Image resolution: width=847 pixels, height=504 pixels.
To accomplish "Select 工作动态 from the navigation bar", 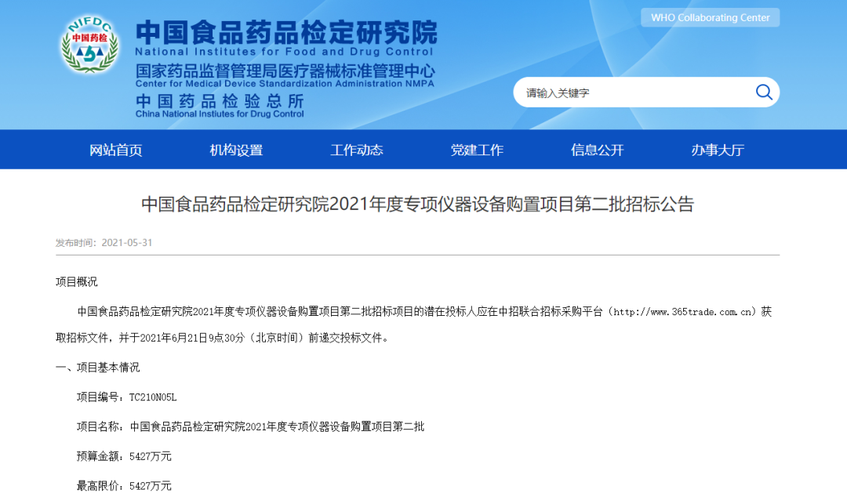I will click(x=357, y=150).
